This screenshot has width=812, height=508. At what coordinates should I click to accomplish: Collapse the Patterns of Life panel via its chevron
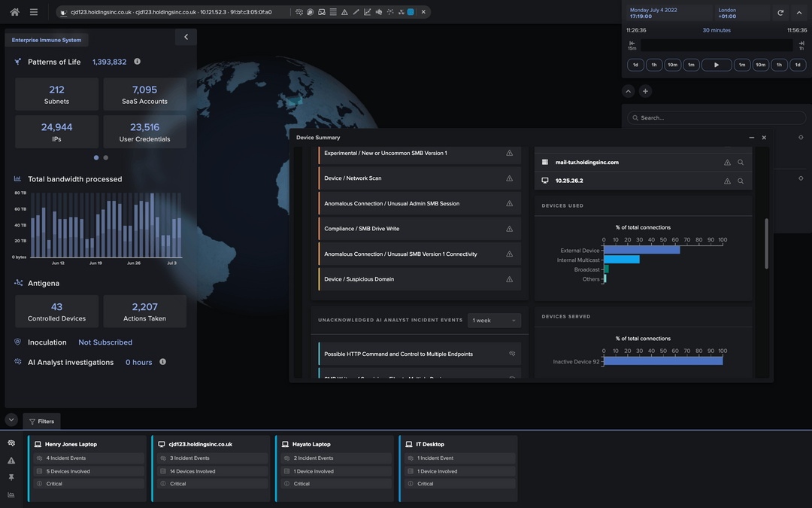pyautogui.click(x=186, y=36)
